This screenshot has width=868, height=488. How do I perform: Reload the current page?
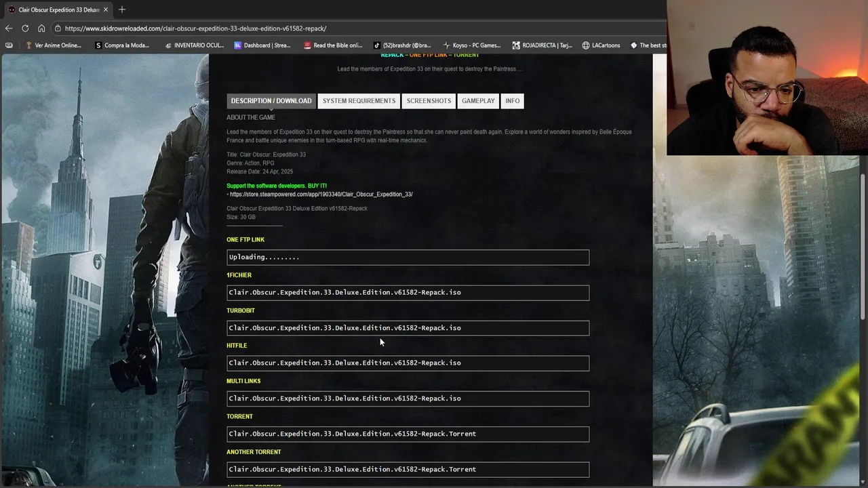click(x=25, y=28)
